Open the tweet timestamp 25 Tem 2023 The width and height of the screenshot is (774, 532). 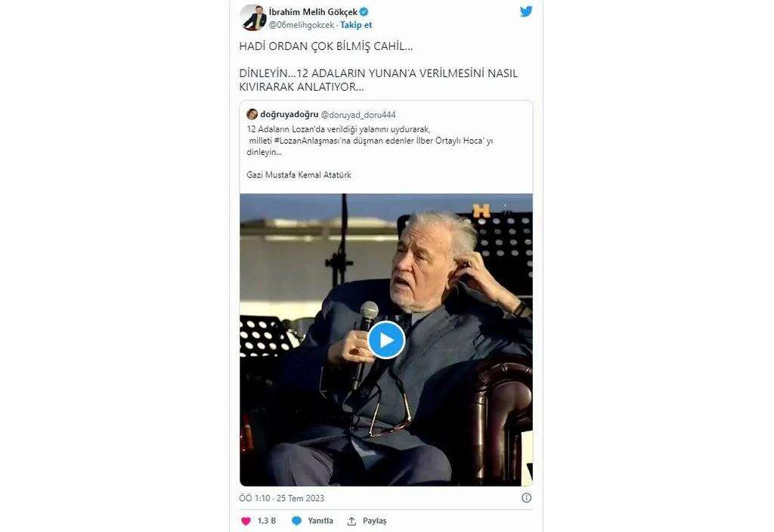coord(300,499)
